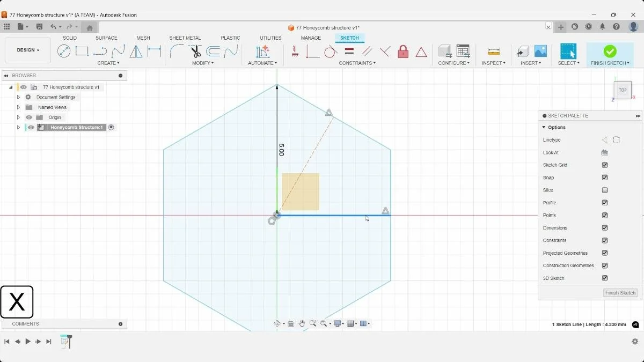Apply the Equal constraint
Screen dimensions: 644x362
coord(349,51)
